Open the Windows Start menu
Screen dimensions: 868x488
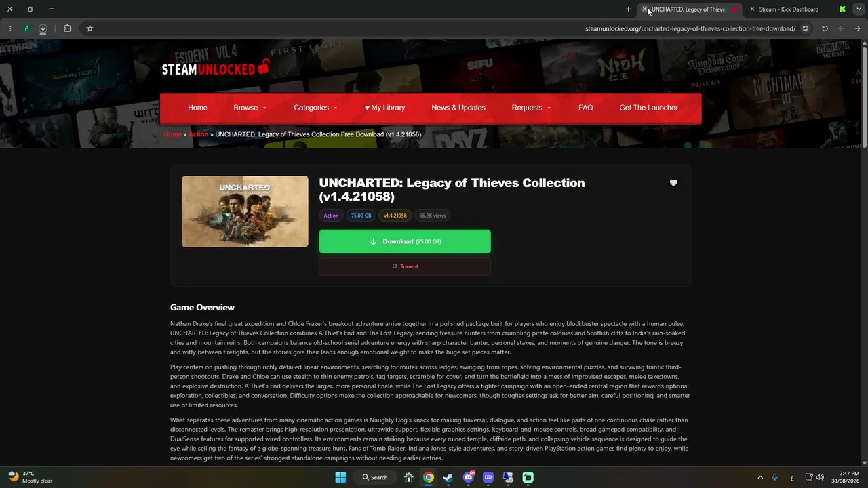click(340, 477)
